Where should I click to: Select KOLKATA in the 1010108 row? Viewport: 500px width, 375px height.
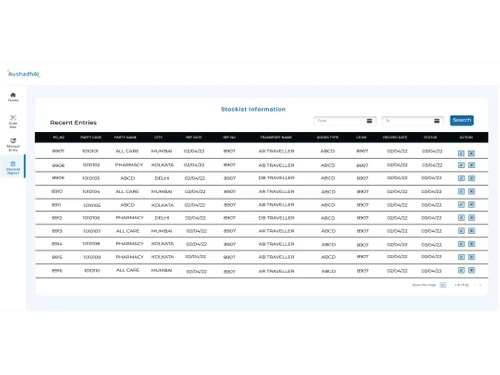[x=162, y=244]
